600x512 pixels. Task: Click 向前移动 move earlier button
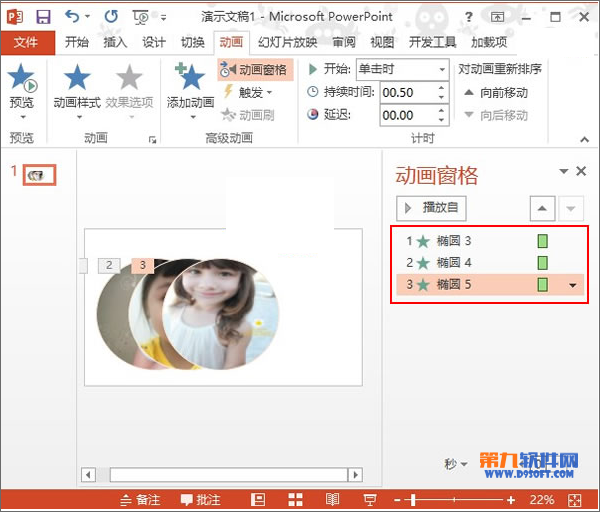[x=496, y=93]
